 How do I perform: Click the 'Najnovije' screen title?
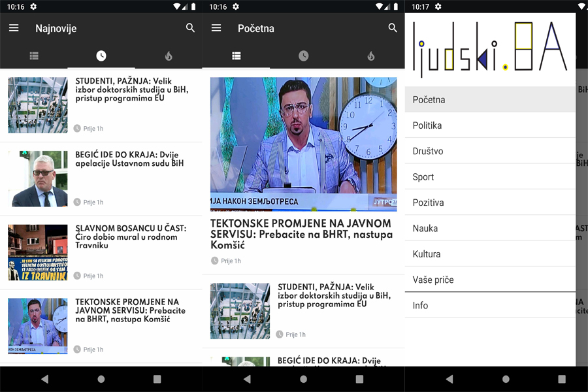point(56,29)
